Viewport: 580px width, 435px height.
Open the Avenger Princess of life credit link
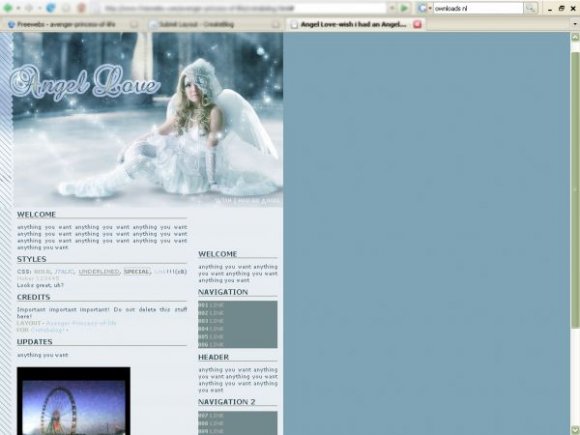click(x=81, y=323)
